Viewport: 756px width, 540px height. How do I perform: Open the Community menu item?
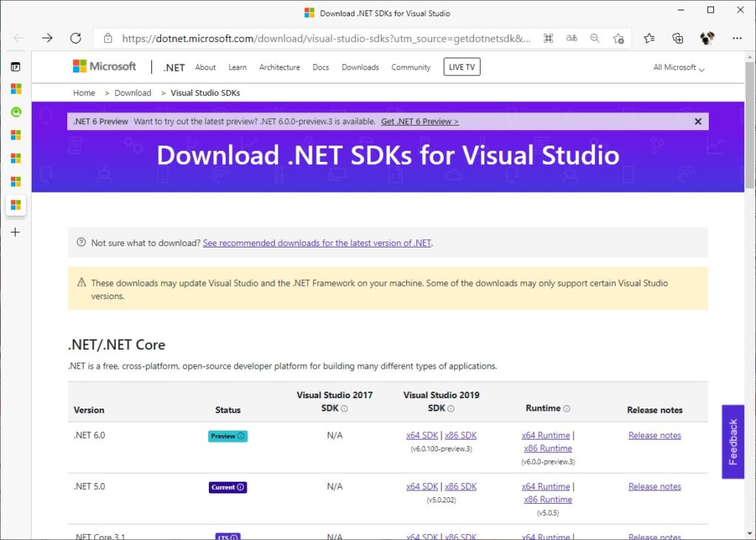(410, 67)
